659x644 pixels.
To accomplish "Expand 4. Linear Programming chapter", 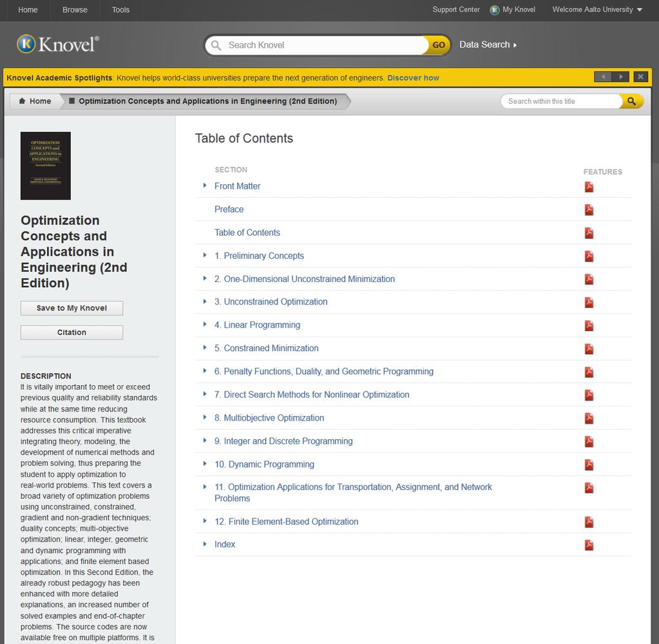I will coord(205,325).
